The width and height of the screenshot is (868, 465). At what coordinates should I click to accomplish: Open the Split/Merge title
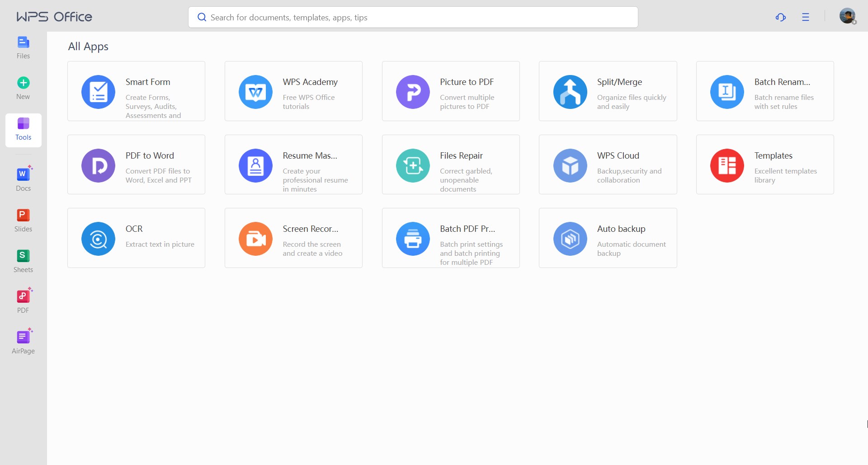tap(619, 82)
